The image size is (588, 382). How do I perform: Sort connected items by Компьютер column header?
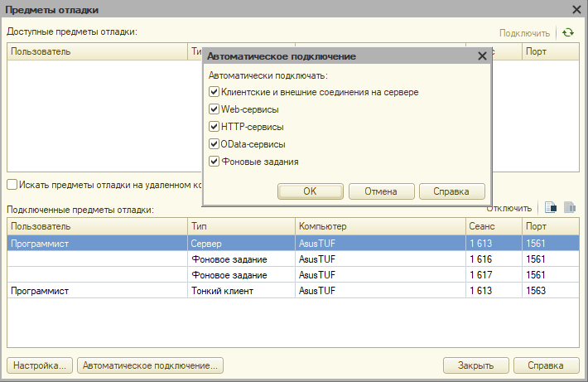point(381,226)
